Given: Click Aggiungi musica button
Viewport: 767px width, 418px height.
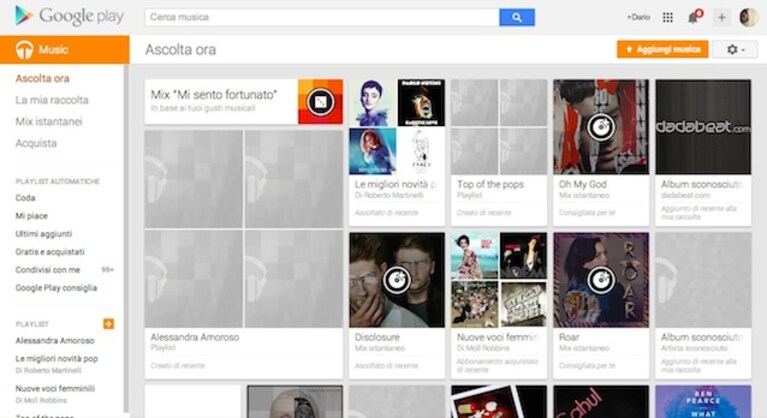Looking at the screenshot, I should coord(662,49).
